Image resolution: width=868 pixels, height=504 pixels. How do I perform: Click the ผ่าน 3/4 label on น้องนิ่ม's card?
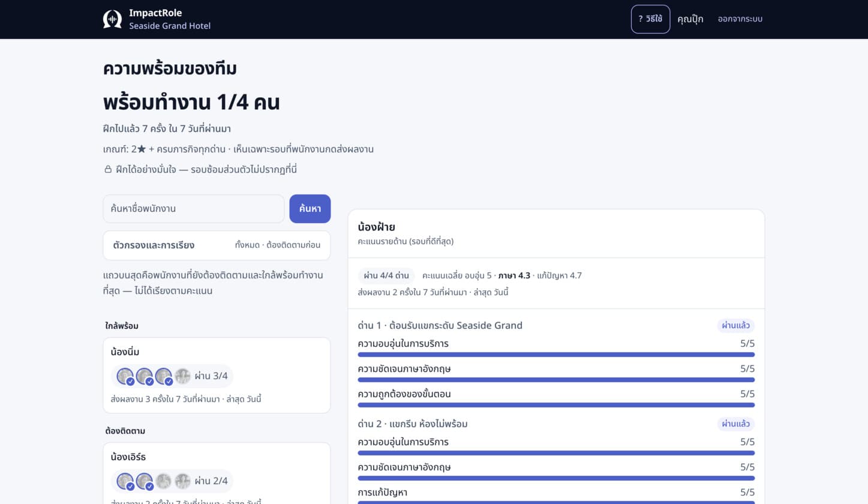[x=211, y=376]
